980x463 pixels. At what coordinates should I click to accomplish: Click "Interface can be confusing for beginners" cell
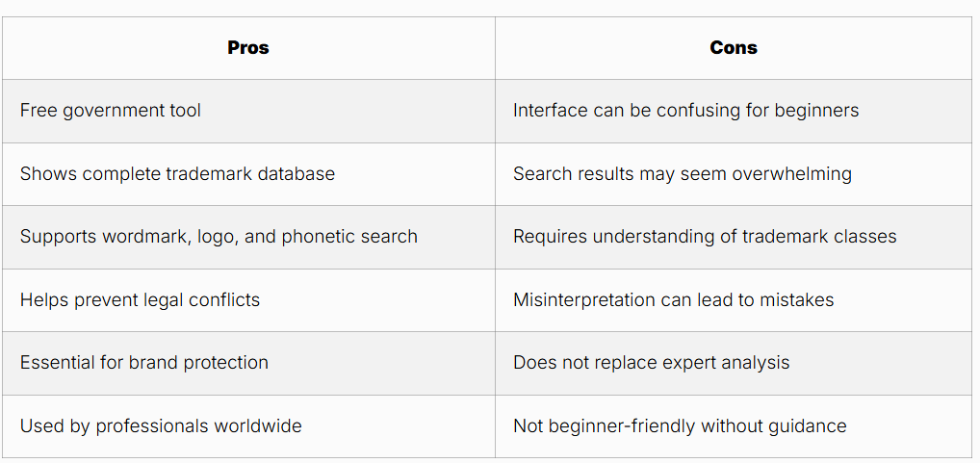pyautogui.click(x=685, y=111)
